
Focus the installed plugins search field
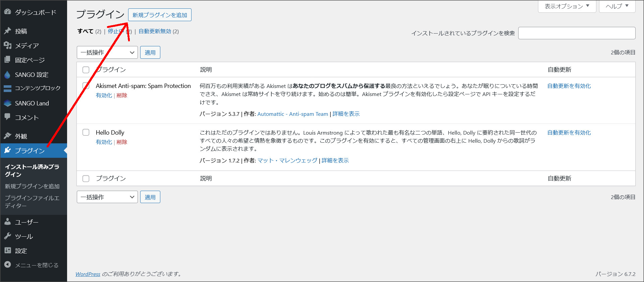click(577, 33)
